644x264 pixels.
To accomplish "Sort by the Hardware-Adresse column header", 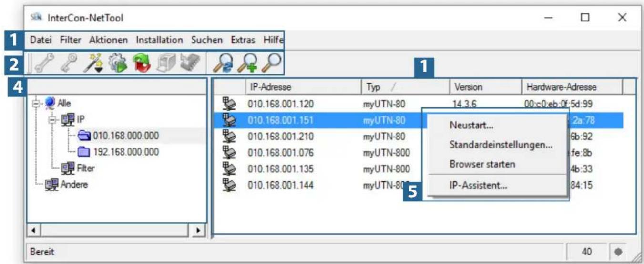I will 572,87.
